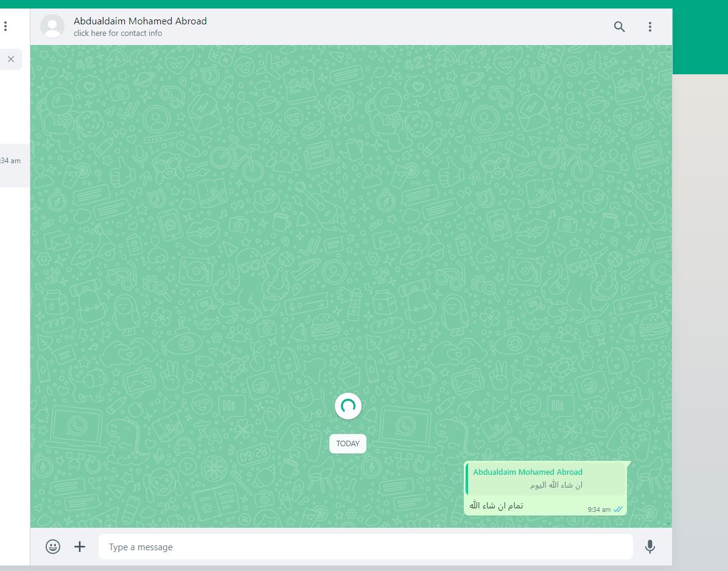Open contact profile picture avatar
Screen dimensions: 728x571
(52, 26)
